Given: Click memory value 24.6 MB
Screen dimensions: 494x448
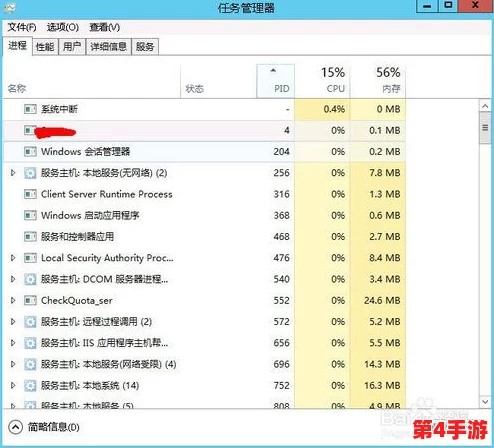Looking at the screenshot, I should 382,301.
